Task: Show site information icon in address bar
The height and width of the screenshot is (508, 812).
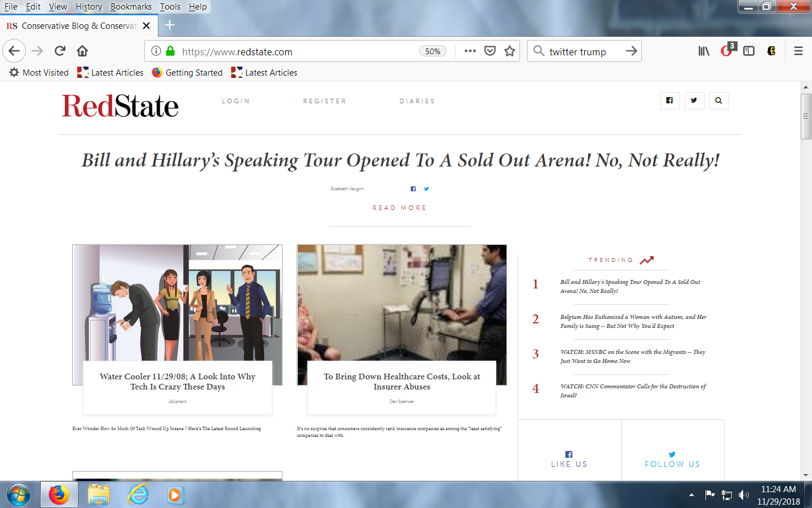Action: [x=156, y=51]
